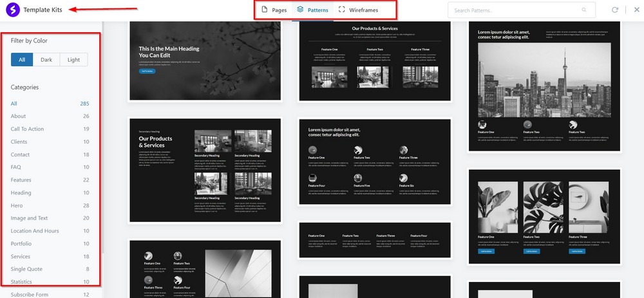Select the four-column text-only features pattern
The image size is (644, 298).
coord(375,240)
